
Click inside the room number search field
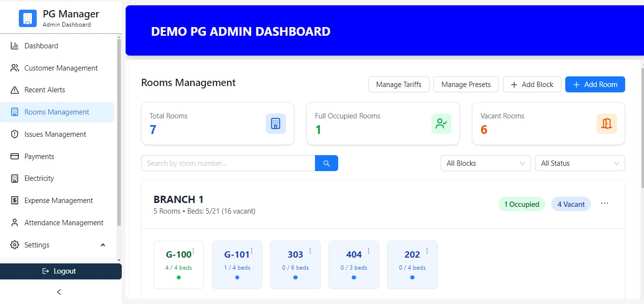[227, 163]
